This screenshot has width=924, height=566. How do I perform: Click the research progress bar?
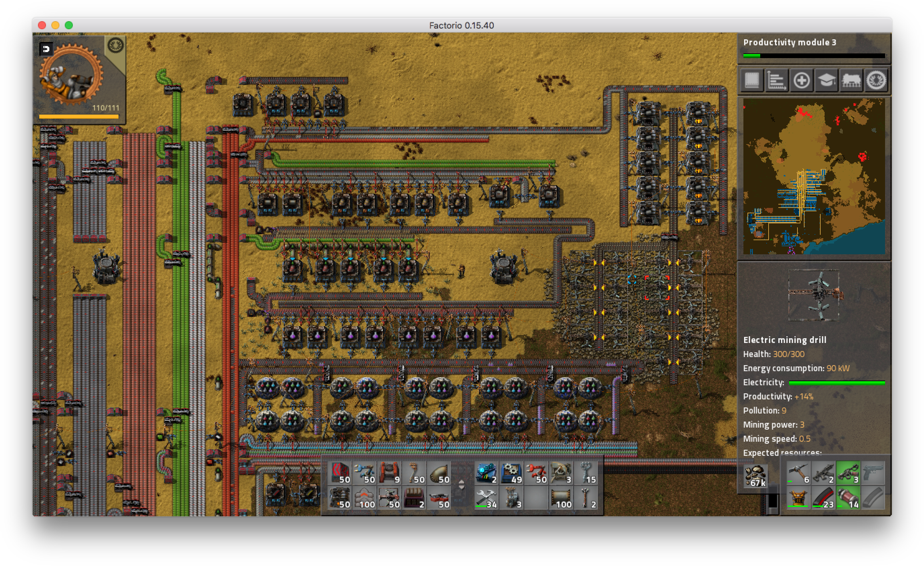(x=814, y=56)
